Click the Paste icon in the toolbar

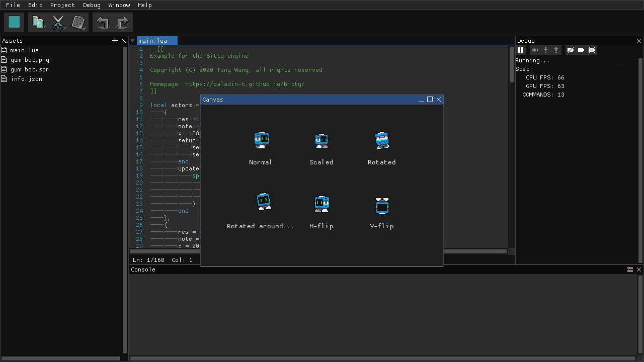point(78,22)
